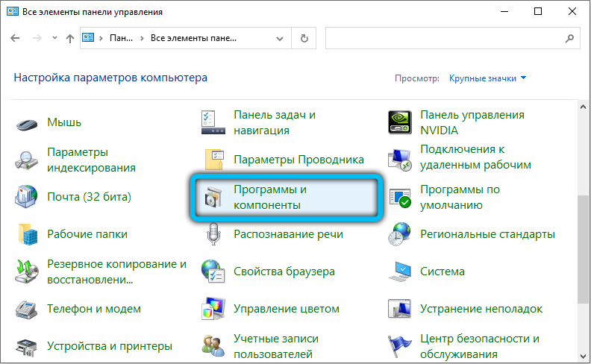This screenshot has height=364, width=591.
Task: Open Устройства и принтеры icon
Action: click(x=28, y=346)
